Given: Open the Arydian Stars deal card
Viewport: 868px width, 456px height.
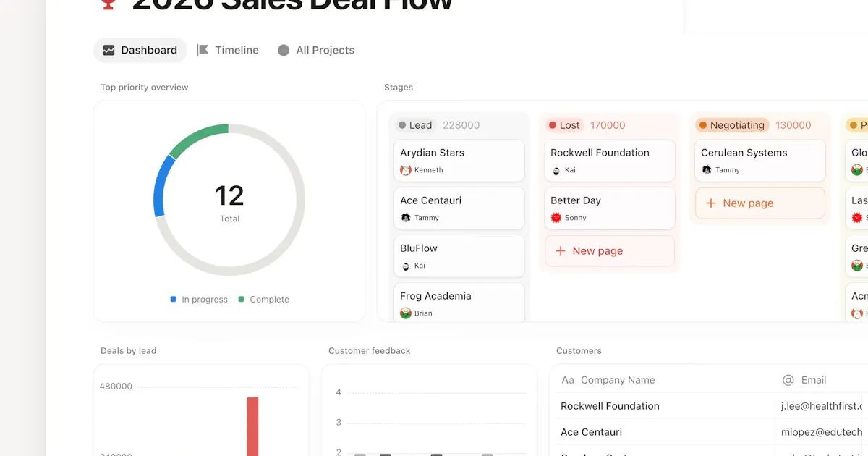Looking at the screenshot, I should [x=459, y=161].
